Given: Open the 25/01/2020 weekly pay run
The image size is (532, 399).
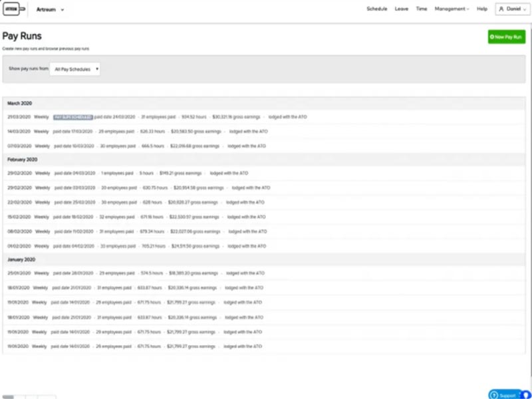Looking at the screenshot, I should pos(17,273).
